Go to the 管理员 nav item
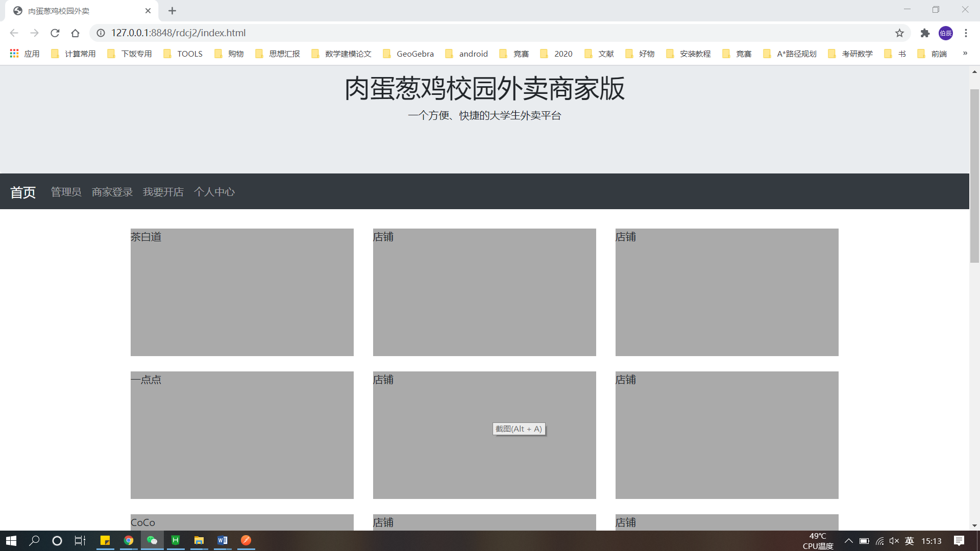This screenshot has height=551, width=980. (66, 192)
